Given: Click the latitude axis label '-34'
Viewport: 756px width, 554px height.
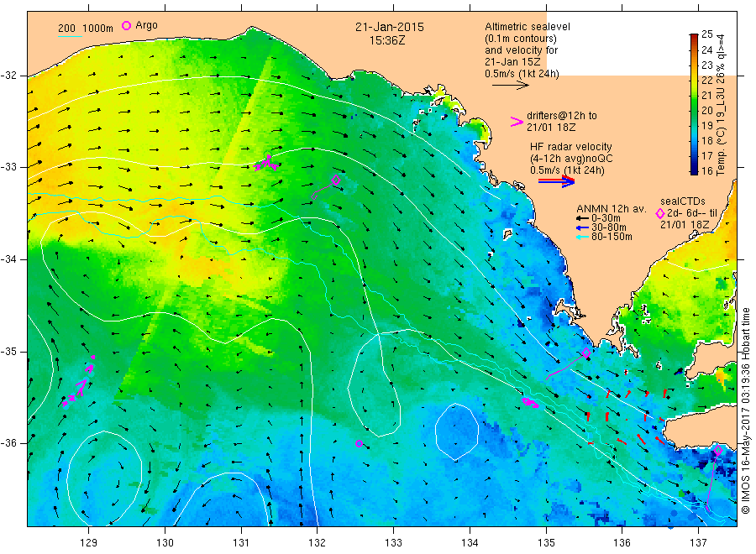Looking at the screenshot, I should [9, 259].
